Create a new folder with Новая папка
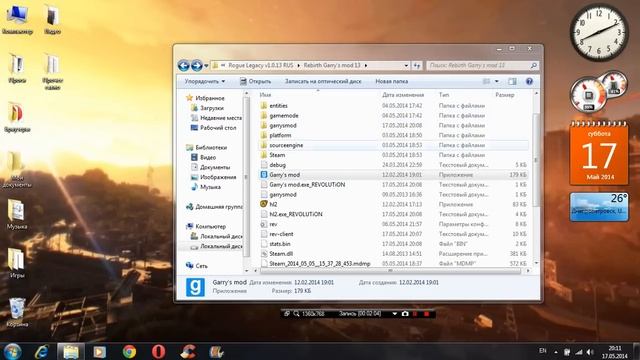This screenshot has height=360, width=640. [391, 82]
